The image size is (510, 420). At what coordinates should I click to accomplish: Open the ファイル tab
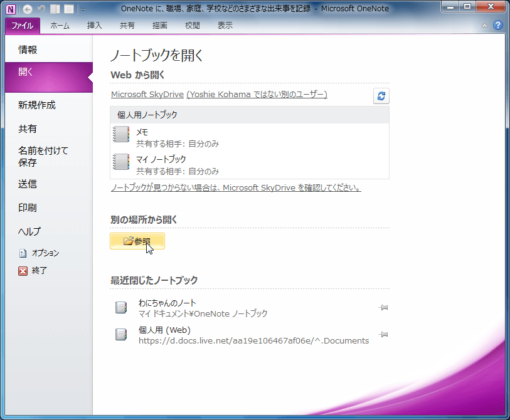click(23, 26)
